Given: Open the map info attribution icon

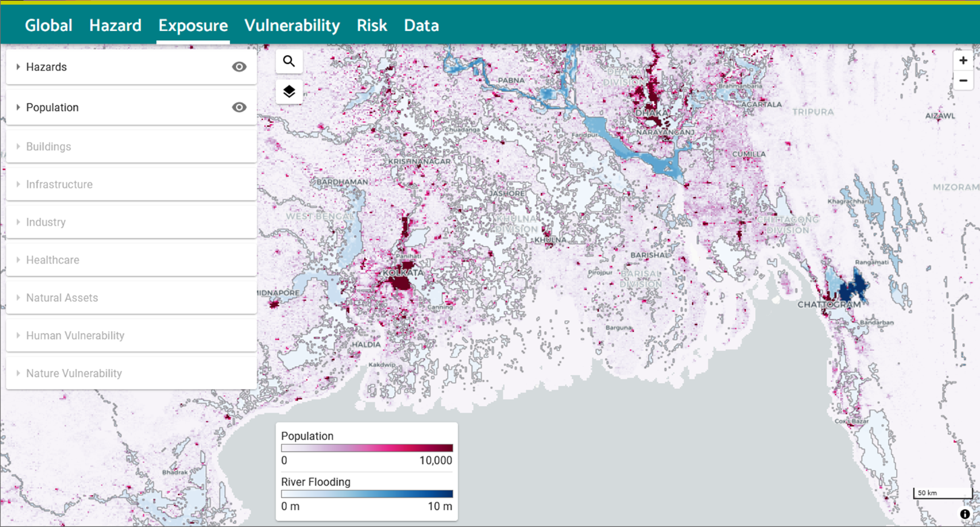Looking at the screenshot, I should pos(965,514).
